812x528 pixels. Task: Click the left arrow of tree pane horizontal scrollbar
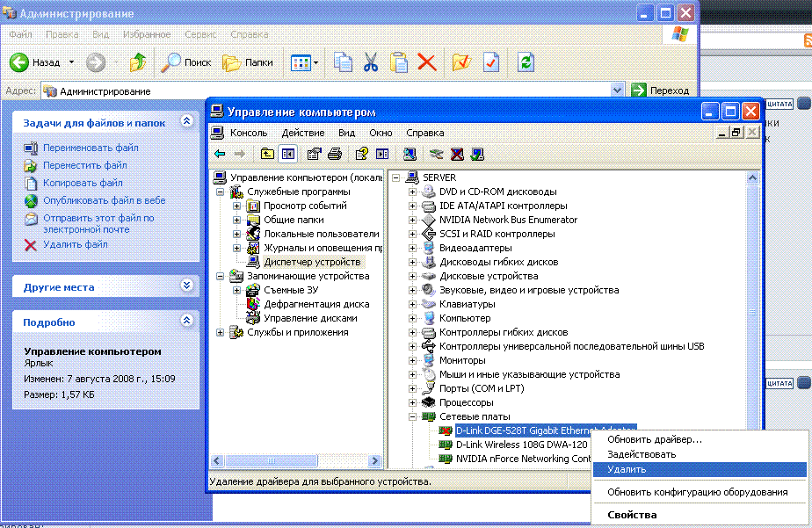pyautogui.click(x=217, y=460)
